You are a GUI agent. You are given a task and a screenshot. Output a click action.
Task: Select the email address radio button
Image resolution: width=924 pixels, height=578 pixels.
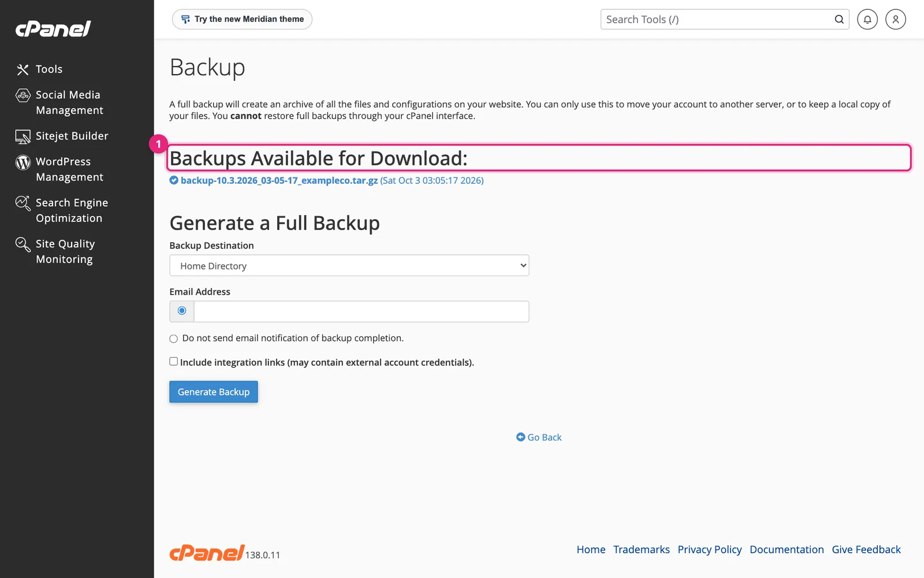pyautogui.click(x=182, y=311)
